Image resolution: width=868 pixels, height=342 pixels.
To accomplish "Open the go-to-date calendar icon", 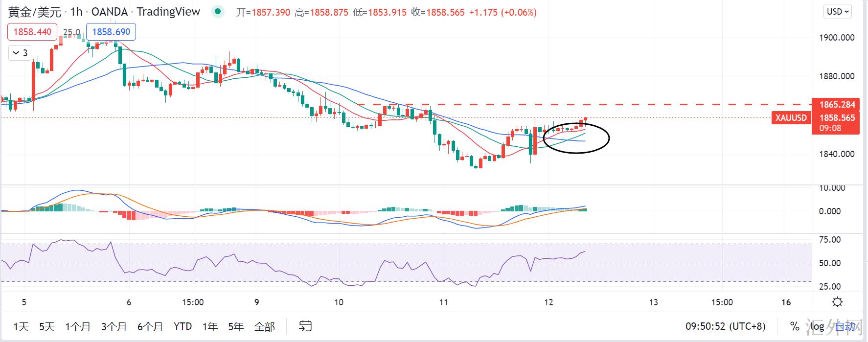I will coord(305,326).
